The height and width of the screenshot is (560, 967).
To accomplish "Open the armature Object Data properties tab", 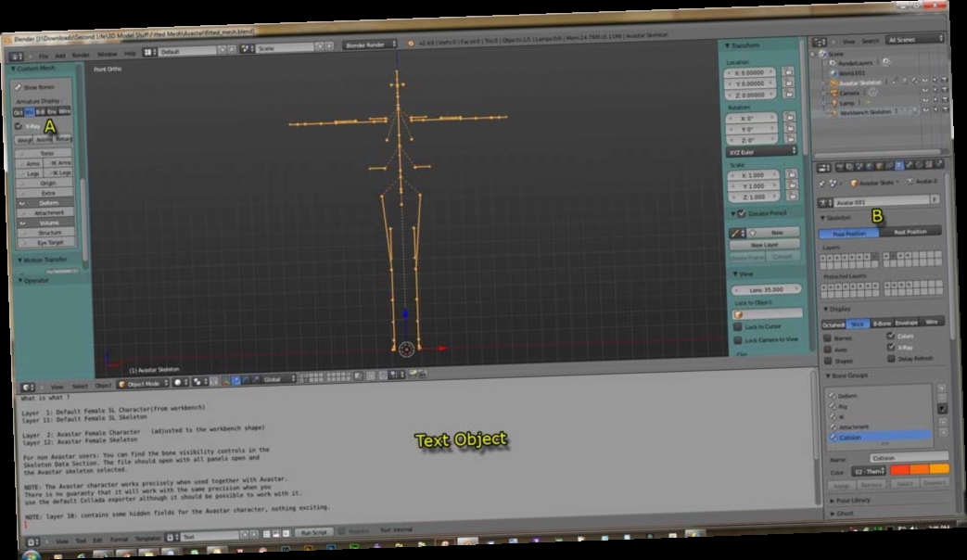I will 899,165.
